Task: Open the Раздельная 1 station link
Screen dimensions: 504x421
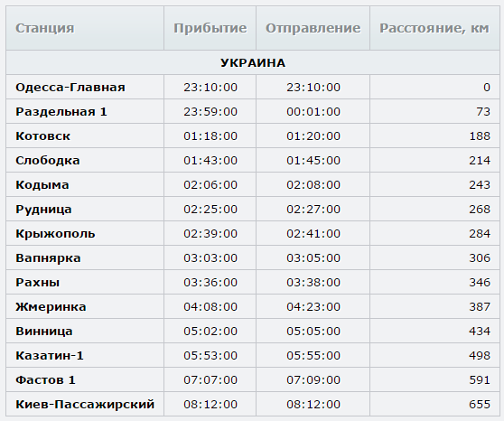Action: [61, 112]
